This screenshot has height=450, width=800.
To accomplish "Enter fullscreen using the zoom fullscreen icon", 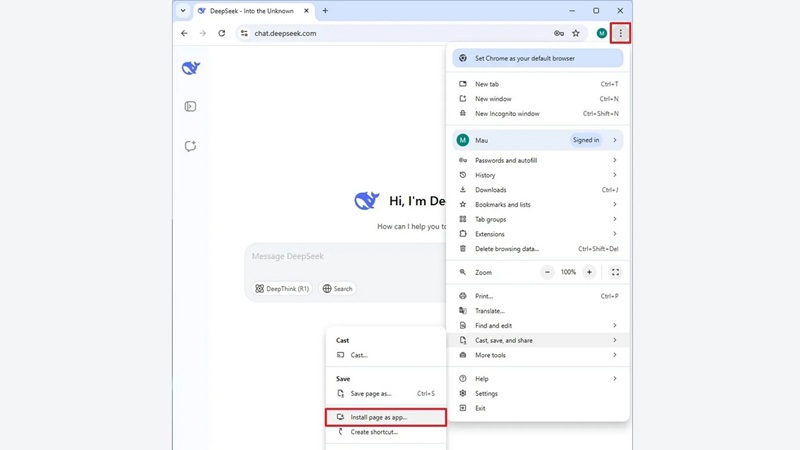I will (615, 272).
